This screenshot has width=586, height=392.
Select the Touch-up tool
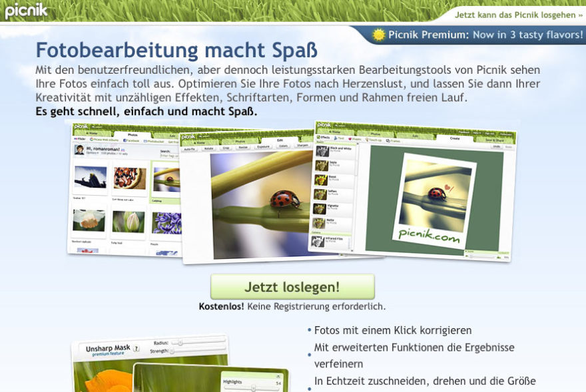coord(373,140)
